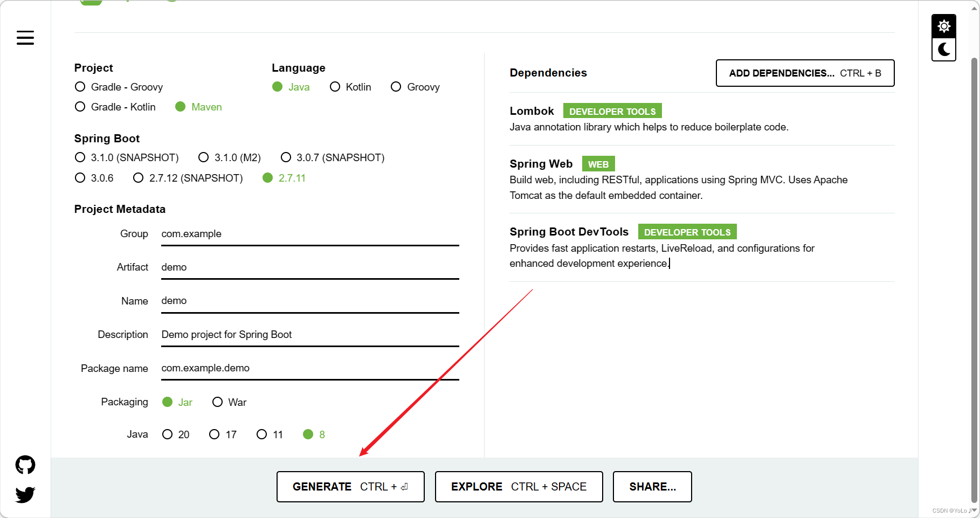The image size is (980, 518).
Task: Select Java version 17
Action: pyautogui.click(x=223, y=434)
